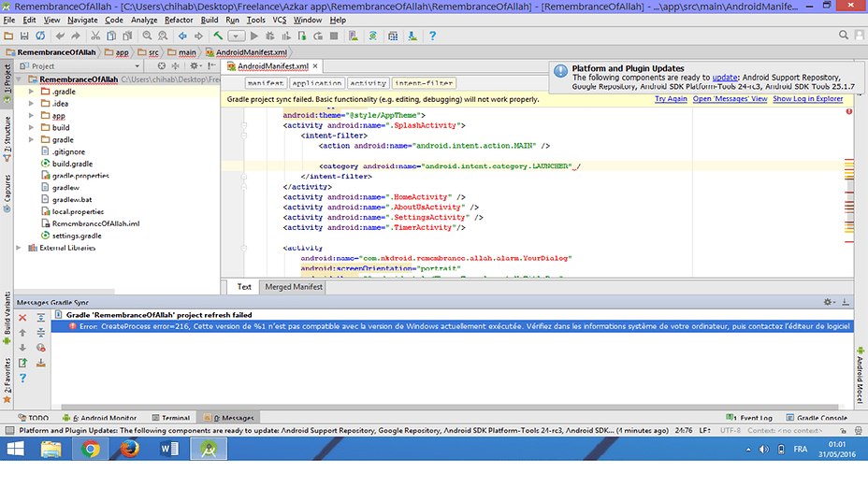Click the Find magnifier icon
This screenshot has height=487, width=868.
click(147, 36)
